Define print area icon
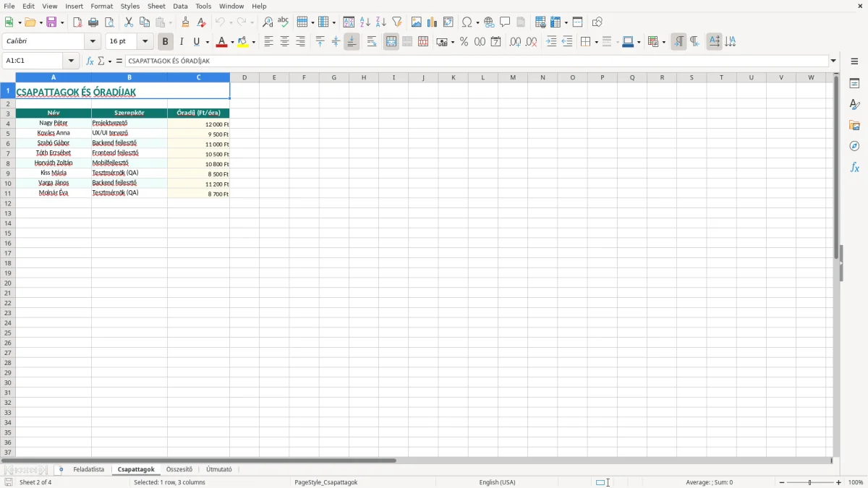 pos(540,22)
